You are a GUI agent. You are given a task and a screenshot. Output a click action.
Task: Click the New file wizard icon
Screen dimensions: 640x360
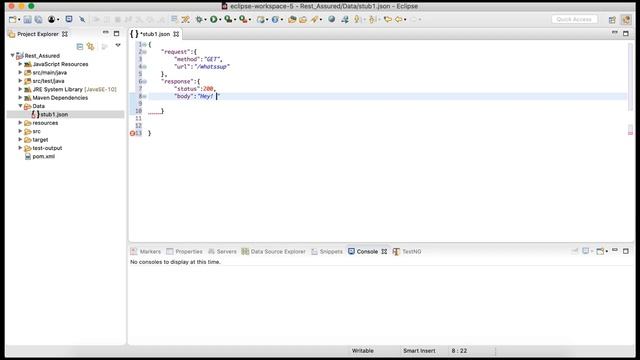click(13, 19)
